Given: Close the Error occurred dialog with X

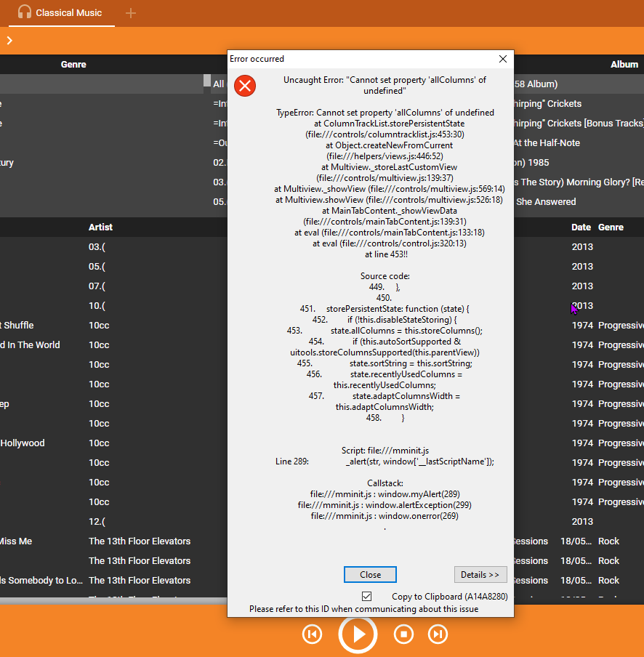Looking at the screenshot, I should point(502,59).
